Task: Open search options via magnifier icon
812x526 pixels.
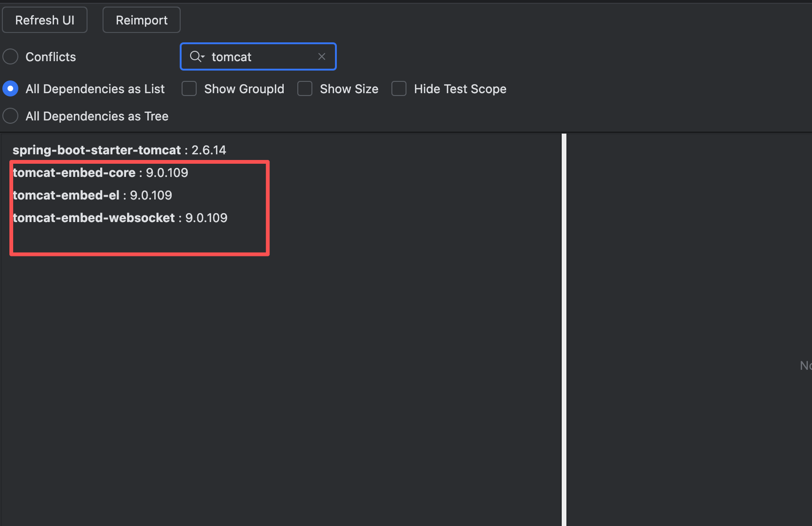Action: pyautogui.click(x=197, y=57)
